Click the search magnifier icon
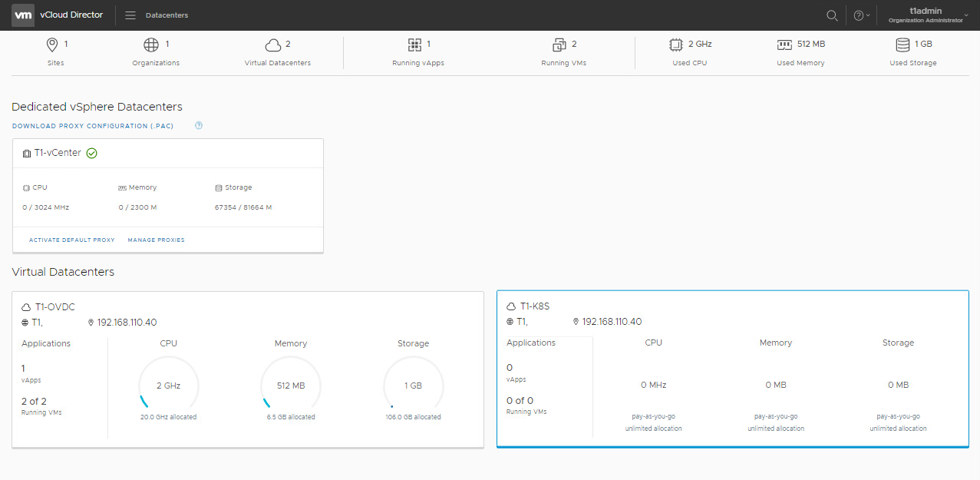The image size is (980, 480). coord(832,15)
